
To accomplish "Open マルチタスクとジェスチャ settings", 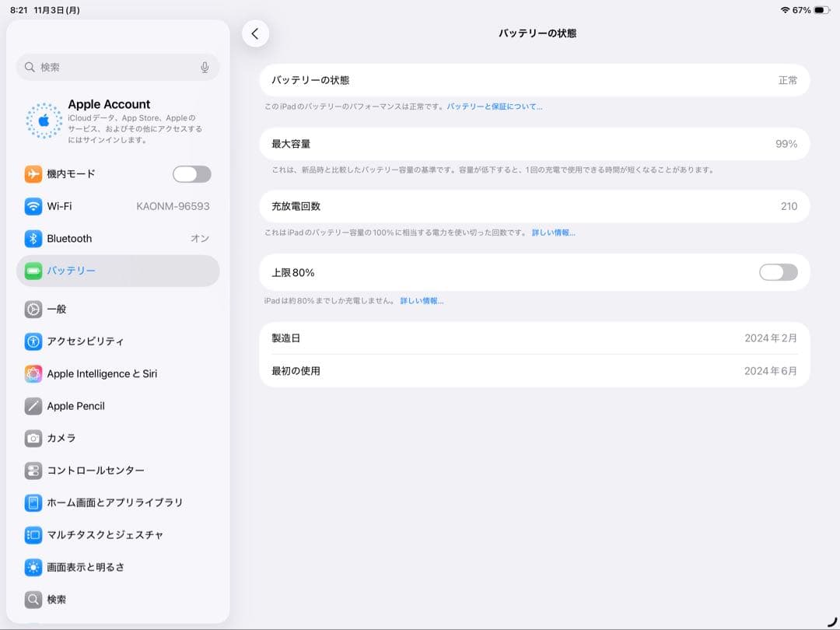I will click(117, 535).
